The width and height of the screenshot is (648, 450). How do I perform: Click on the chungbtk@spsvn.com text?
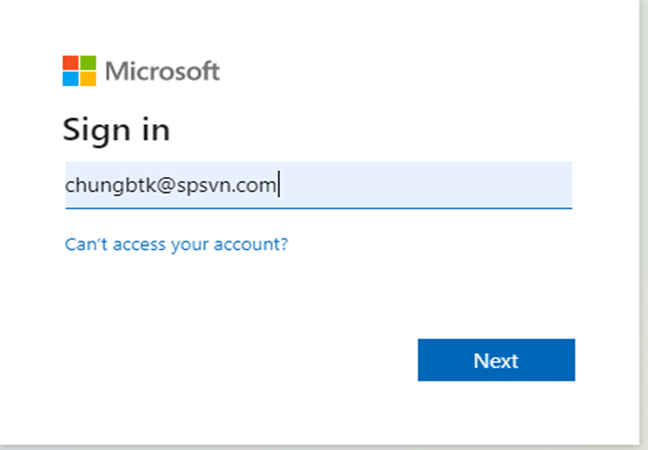(x=170, y=186)
